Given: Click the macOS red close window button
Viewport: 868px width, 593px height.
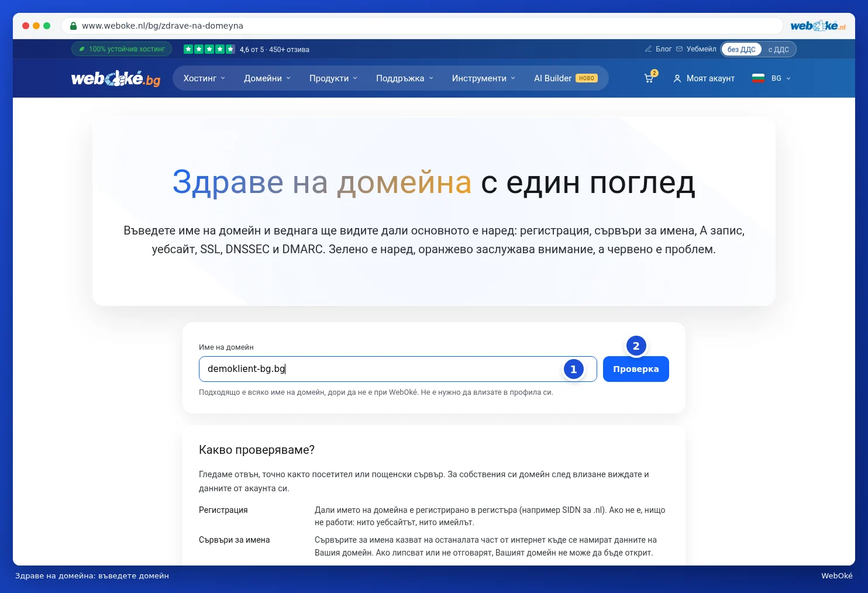Looking at the screenshot, I should click(26, 26).
